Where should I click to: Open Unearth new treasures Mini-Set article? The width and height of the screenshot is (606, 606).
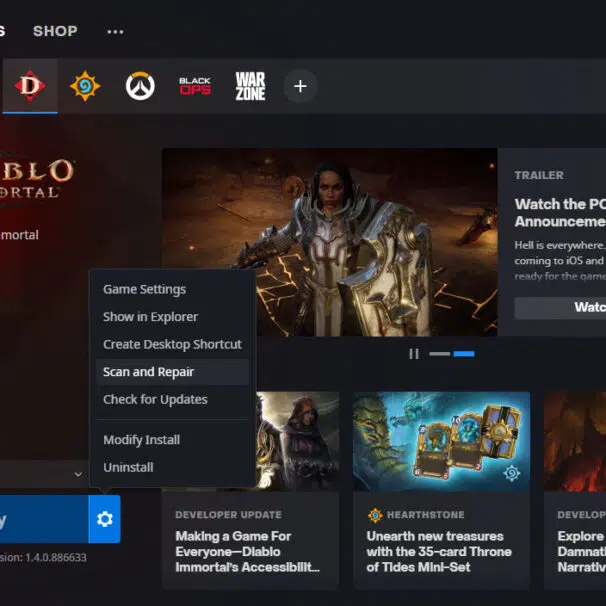tap(439, 552)
